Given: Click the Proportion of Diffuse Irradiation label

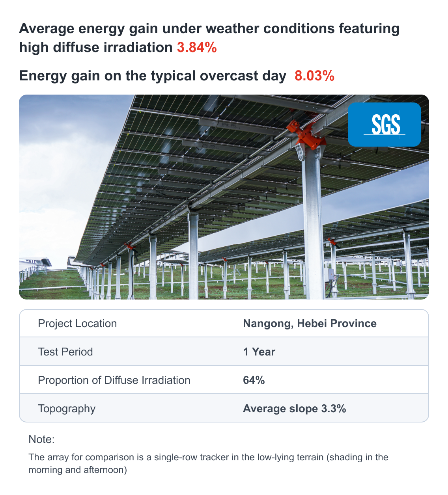Looking at the screenshot, I should click(x=114, y=380).
